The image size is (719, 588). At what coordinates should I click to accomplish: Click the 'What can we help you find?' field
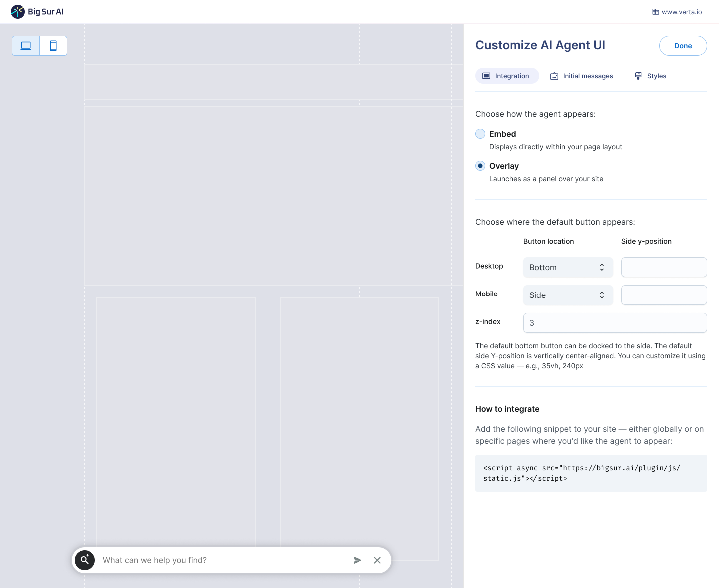tap(220, 560)
